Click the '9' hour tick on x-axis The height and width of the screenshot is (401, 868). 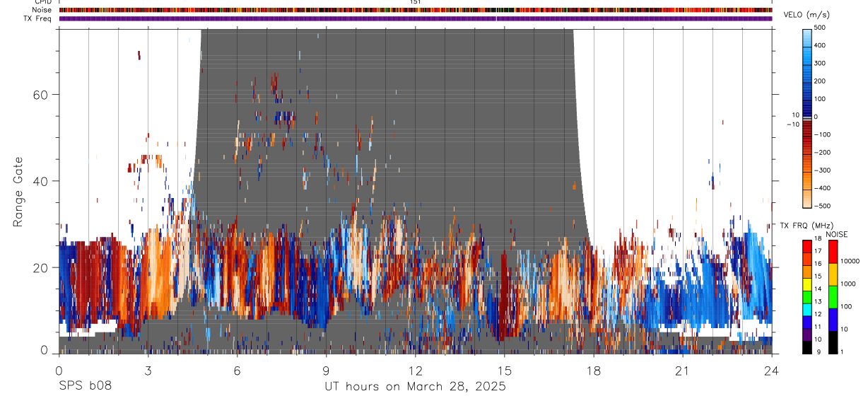pos(326,370)
